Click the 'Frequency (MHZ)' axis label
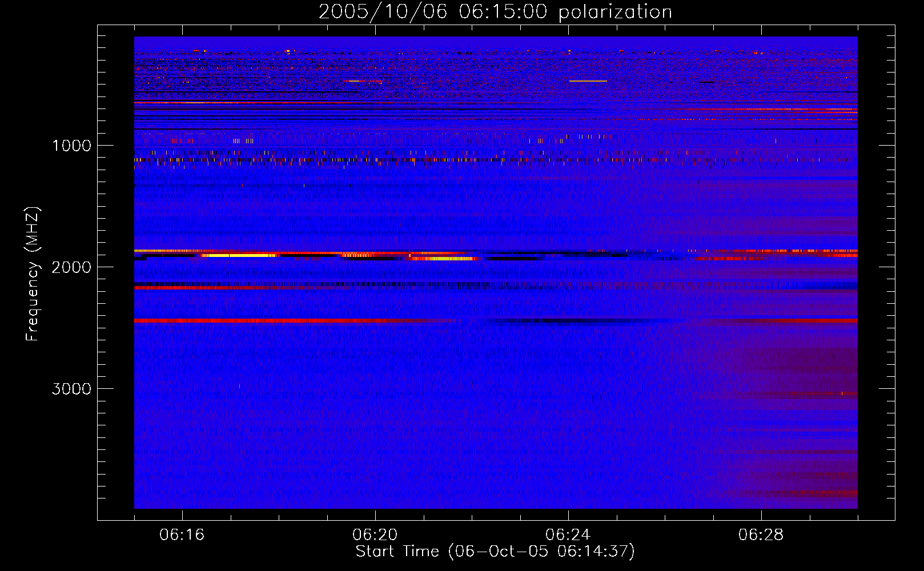 [x=33, y=274]
